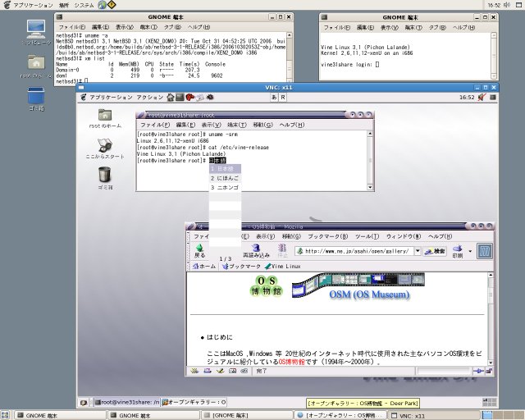Select candidate 2 にほんご in IME list

(x=225, y=178)
